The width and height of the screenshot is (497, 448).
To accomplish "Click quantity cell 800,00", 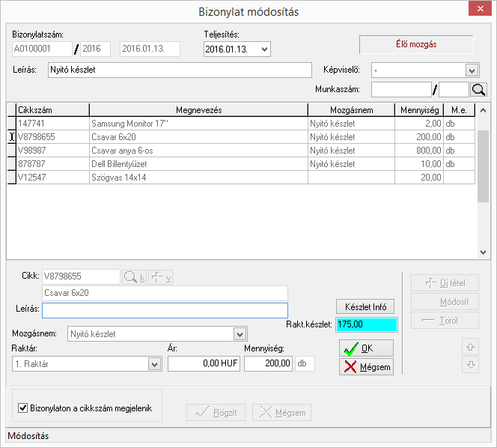I will (419, 151).
